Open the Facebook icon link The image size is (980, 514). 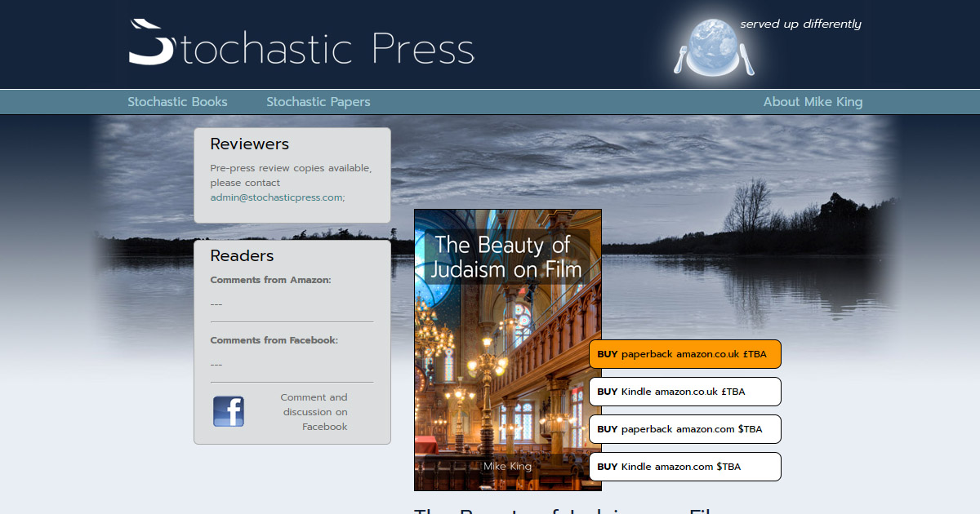click(229, 412)
